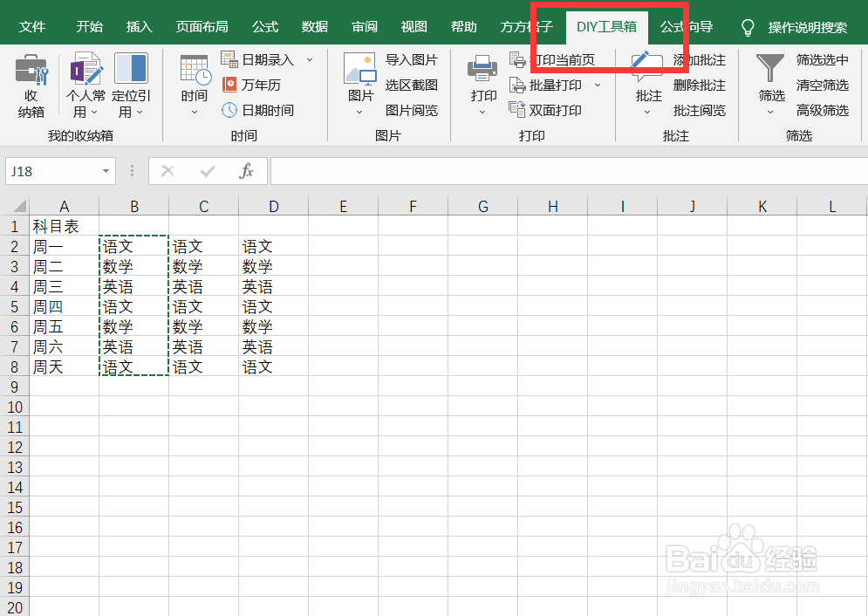
Task: Select the 万年历 perpetual calendar tool
Action: [253, 85]
